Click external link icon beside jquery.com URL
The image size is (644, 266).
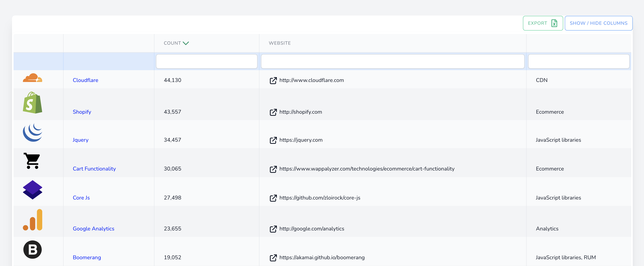pos(273,140)
